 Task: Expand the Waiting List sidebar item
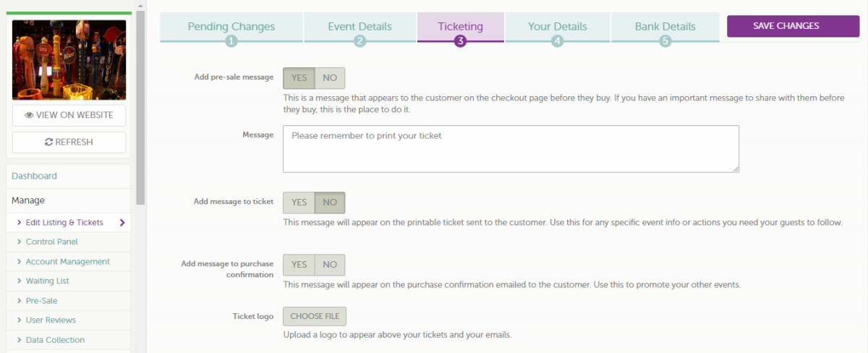[x=68, y=281]
